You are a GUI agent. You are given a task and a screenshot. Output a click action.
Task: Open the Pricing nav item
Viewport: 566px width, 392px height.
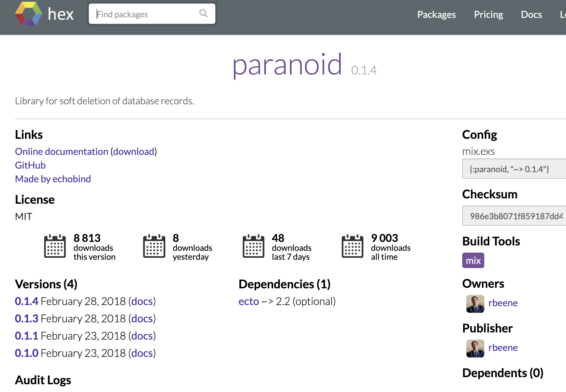488,14
